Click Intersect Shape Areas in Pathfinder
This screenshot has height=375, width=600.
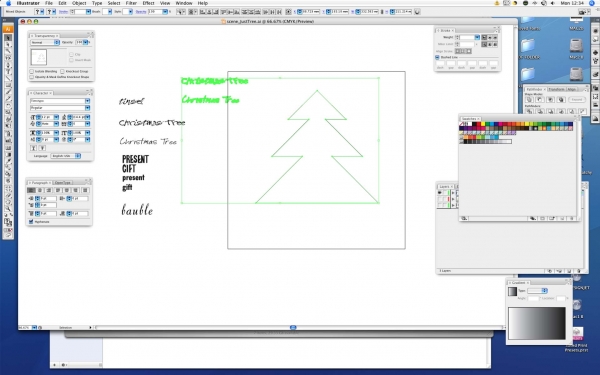[551, 99]
